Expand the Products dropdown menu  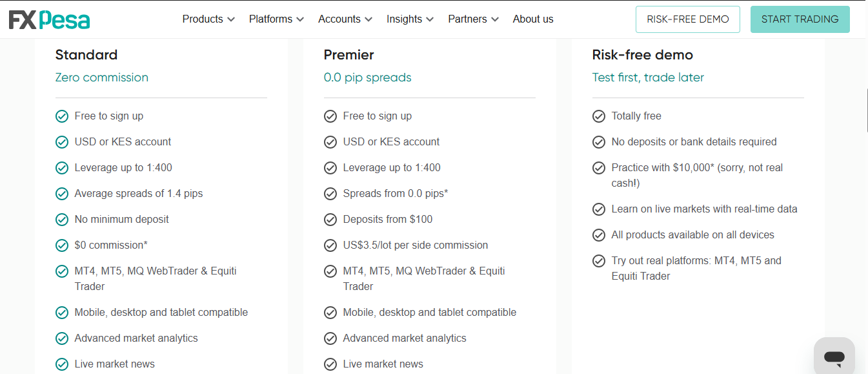coord(208,19)
